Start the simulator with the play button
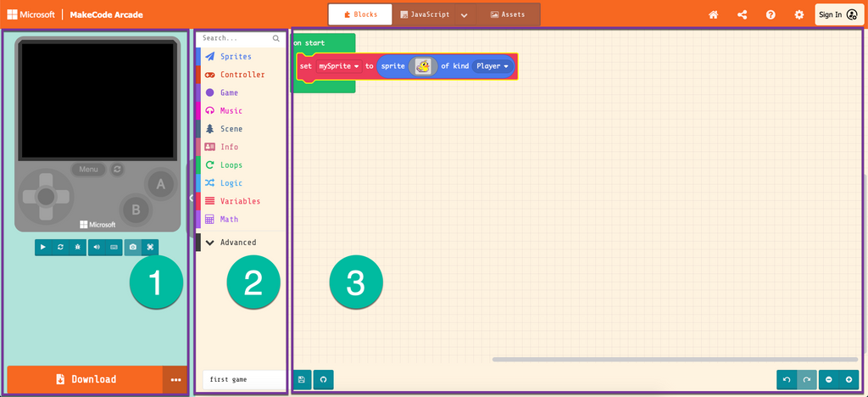 [x=44, y=247]
